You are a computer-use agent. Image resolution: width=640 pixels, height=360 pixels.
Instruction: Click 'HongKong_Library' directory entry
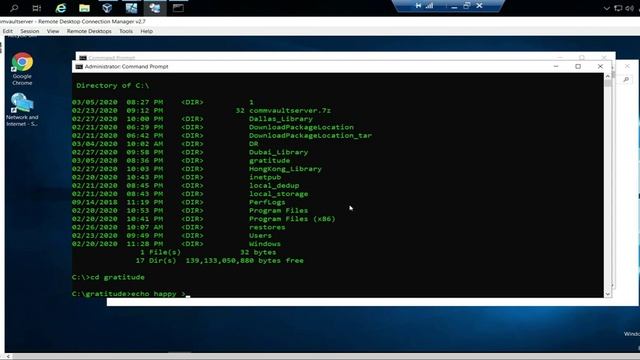[x=285, y=169]
